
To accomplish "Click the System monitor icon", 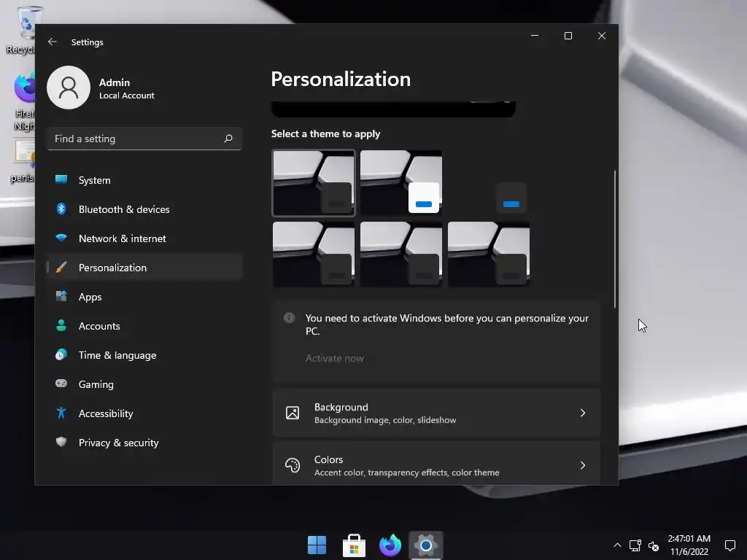I will click(x=61, y=179).
